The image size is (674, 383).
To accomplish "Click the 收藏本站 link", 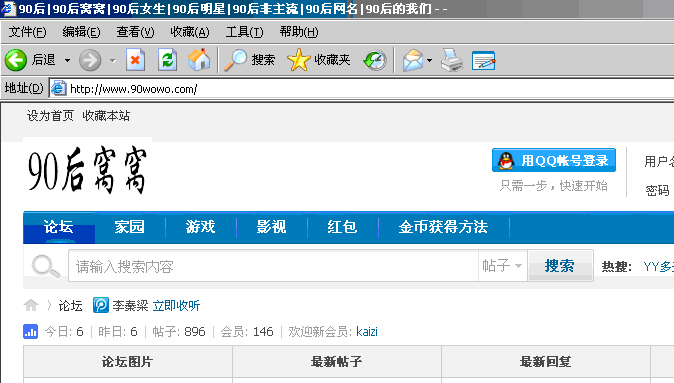I will coord(106,116).
